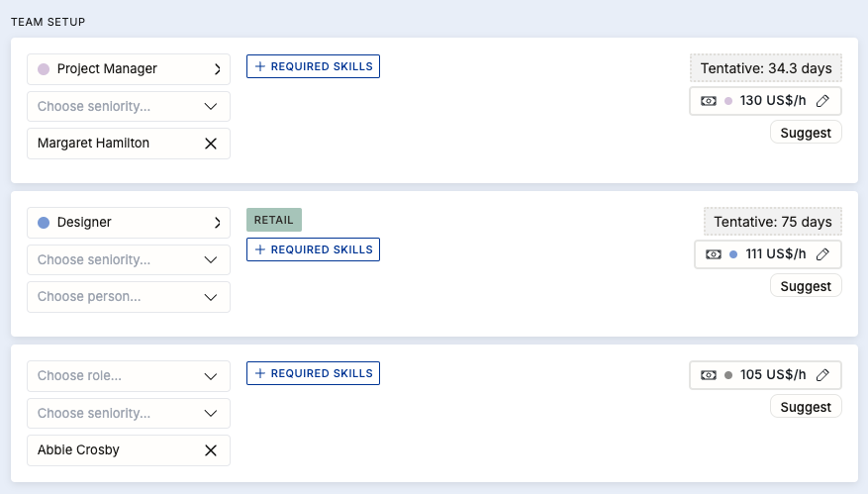Click pencil icon beside 105 US$/h rate
This screenshot has width=868, height=494.
coord(822,375)
